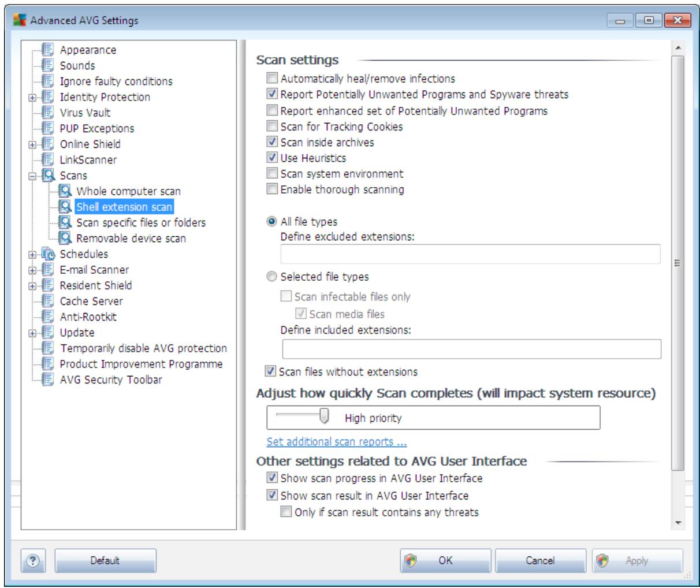
Task: Check Enable thorough scanning
Action: pos(272,189)
